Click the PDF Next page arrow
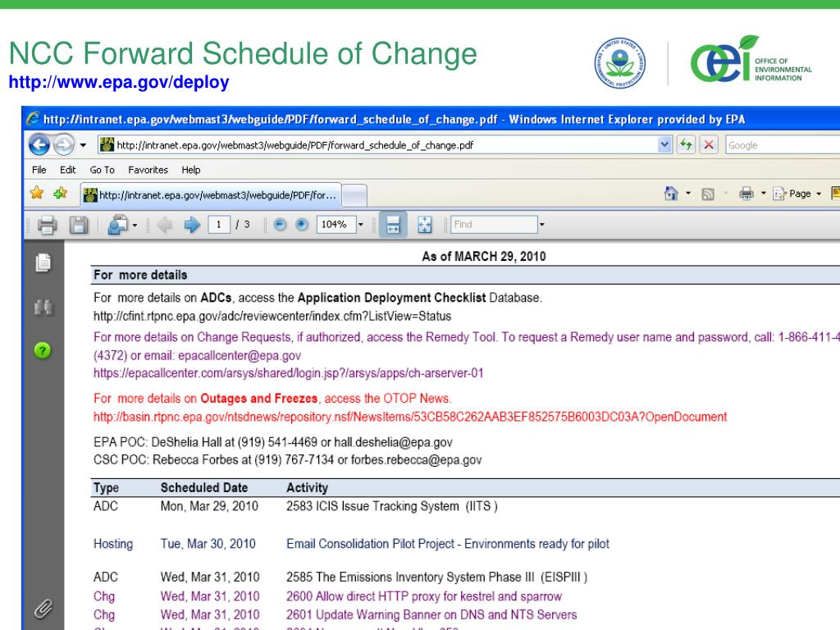The height and width of the screenshot is (630, 840). 192,225
